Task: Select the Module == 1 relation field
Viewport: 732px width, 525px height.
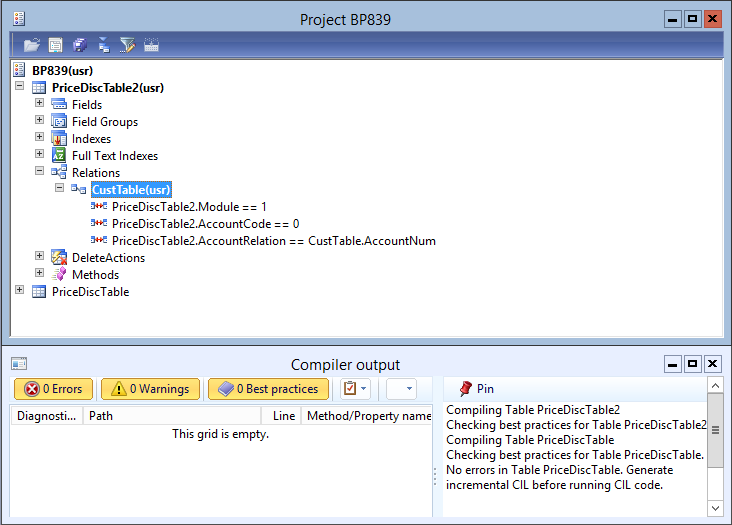Action: coord(189,207)
